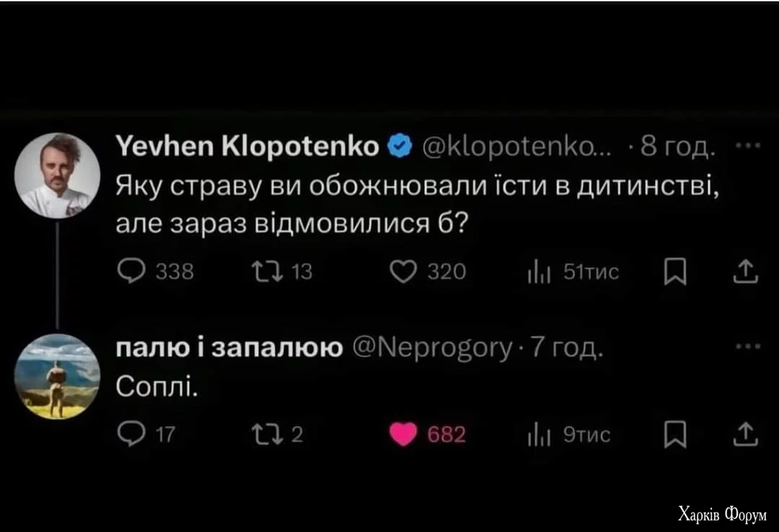Retweet Klopotenko's food question tweet
Viewport: 779px width, 532px height.
point(260,271)
